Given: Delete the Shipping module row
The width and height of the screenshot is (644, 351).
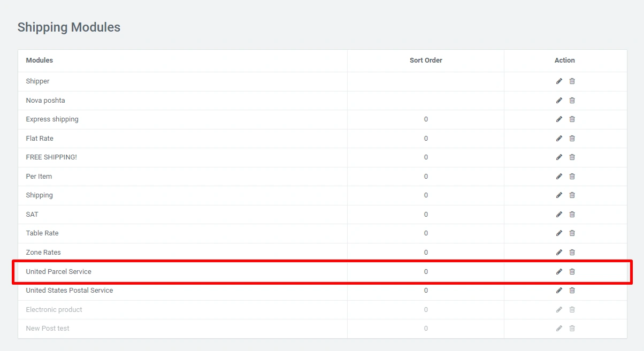Looking at the screenshot, I should click(572, 195).
